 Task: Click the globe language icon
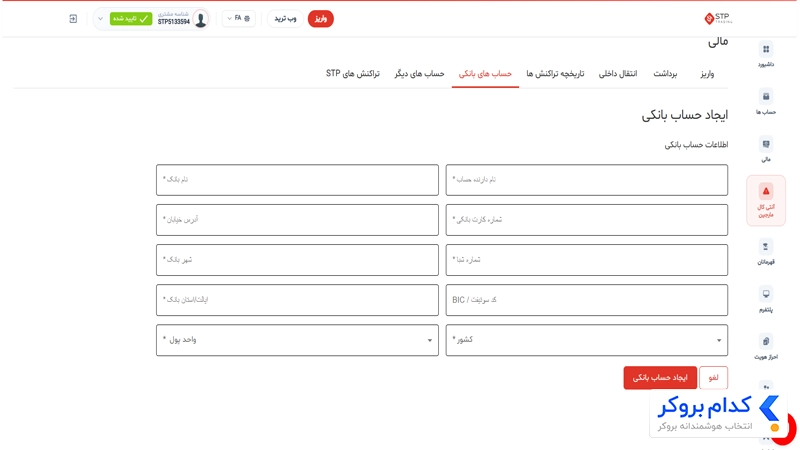coord(247,18)
